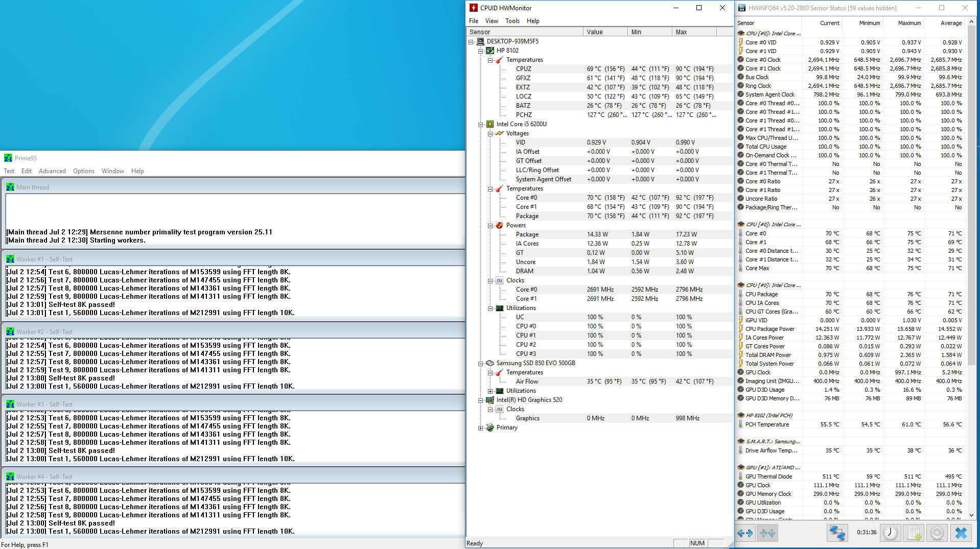Click the Intel HD Graphics 520 card icon
Viewport: 980px width, 549px height.
click(x=490, y=400)
